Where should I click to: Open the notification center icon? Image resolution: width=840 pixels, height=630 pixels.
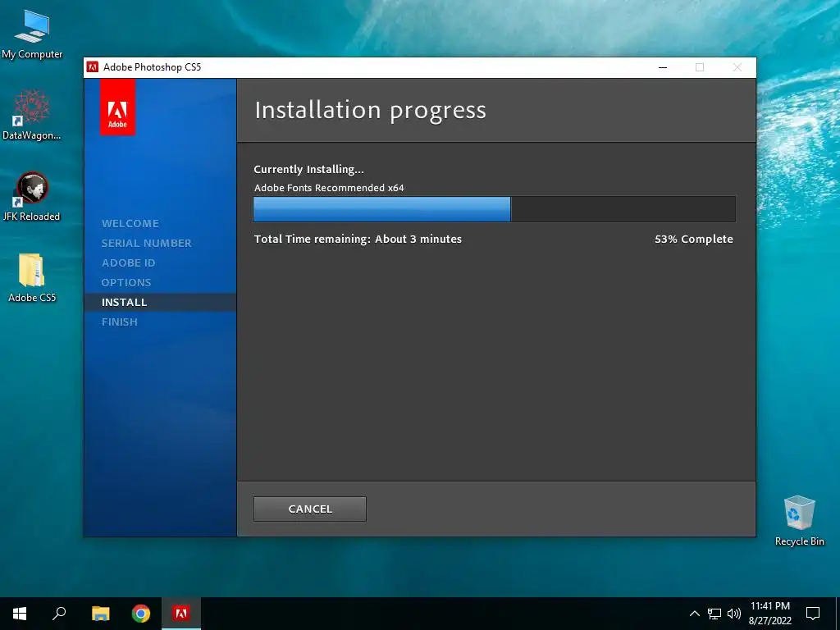point(813,614)
